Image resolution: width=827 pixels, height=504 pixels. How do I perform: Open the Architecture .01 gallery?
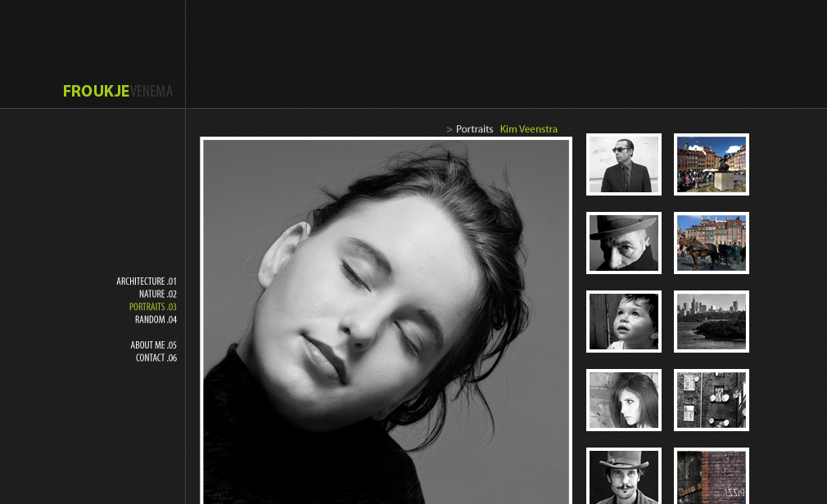(x=147, y=281)
